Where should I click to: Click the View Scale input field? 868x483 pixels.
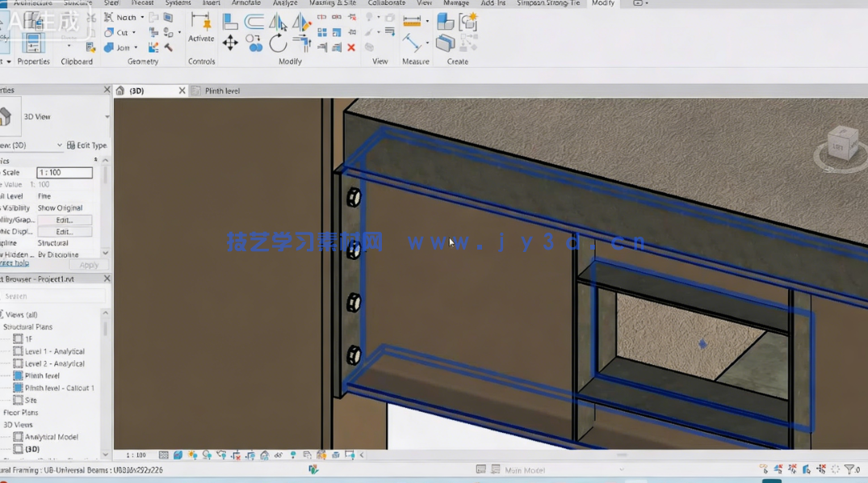[x=65, y=173]
